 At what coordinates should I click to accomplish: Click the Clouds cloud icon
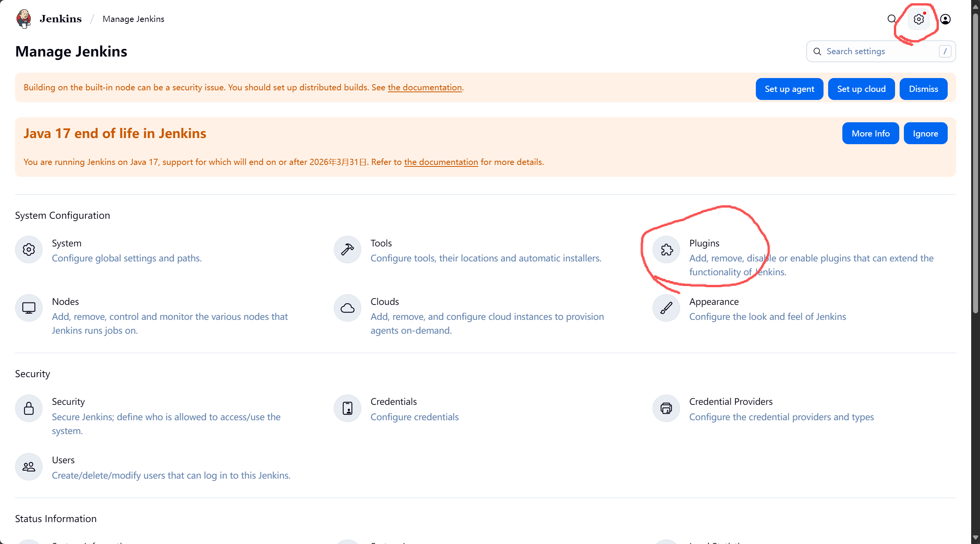(x=348, y=308)
